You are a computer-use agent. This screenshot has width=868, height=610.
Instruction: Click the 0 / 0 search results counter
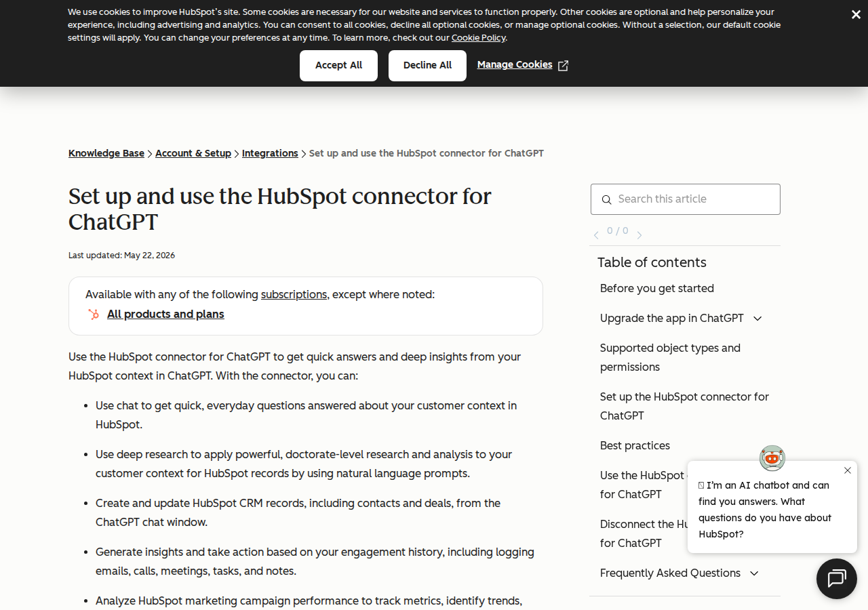pyautogui.click(x=617, y=230)
